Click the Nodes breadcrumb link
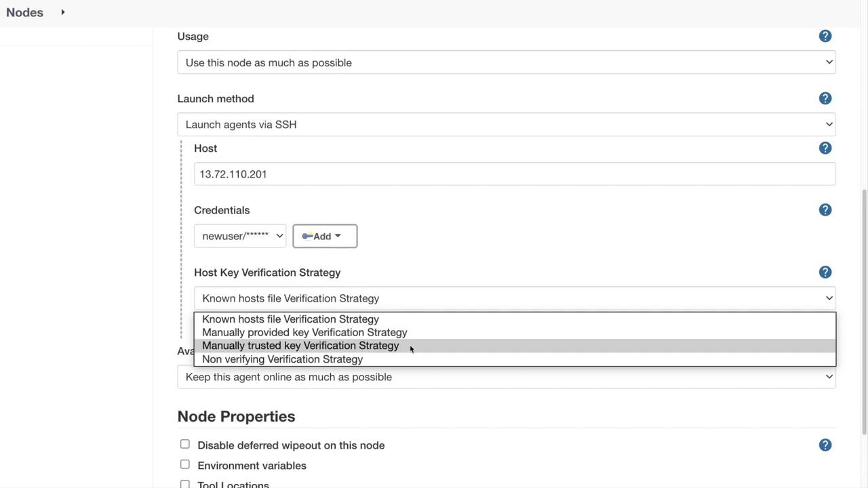This screenshot has height=488, width=868. tap(25, 12)
